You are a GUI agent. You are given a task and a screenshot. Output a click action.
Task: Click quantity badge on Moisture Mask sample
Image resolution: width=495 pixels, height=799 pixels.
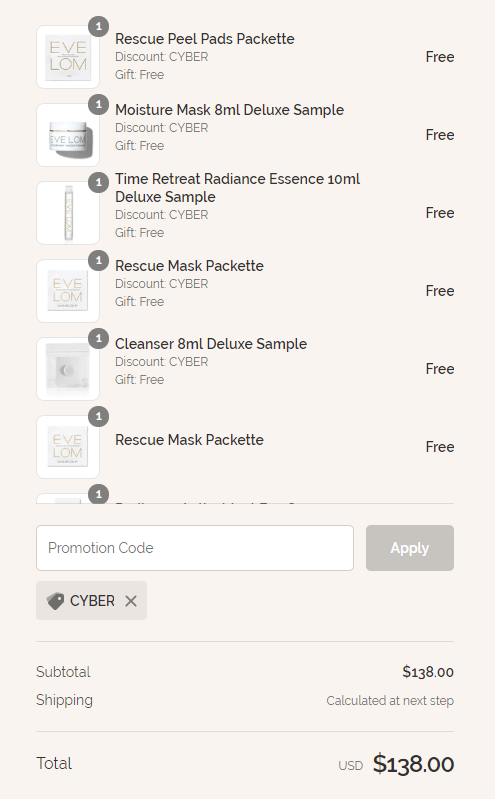[98, 104]
